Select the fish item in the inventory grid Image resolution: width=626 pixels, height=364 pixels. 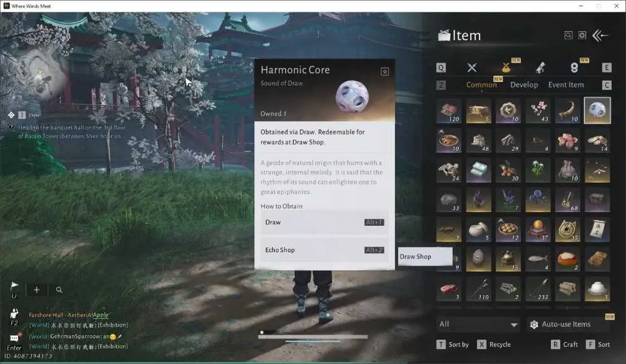click(538, 259)
